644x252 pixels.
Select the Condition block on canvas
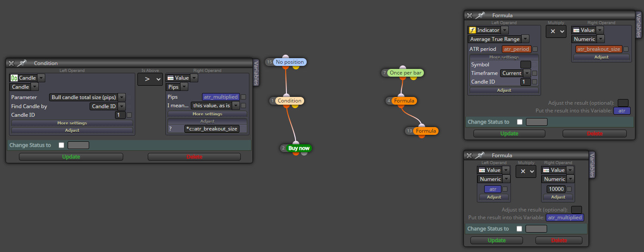click(289, 101)
